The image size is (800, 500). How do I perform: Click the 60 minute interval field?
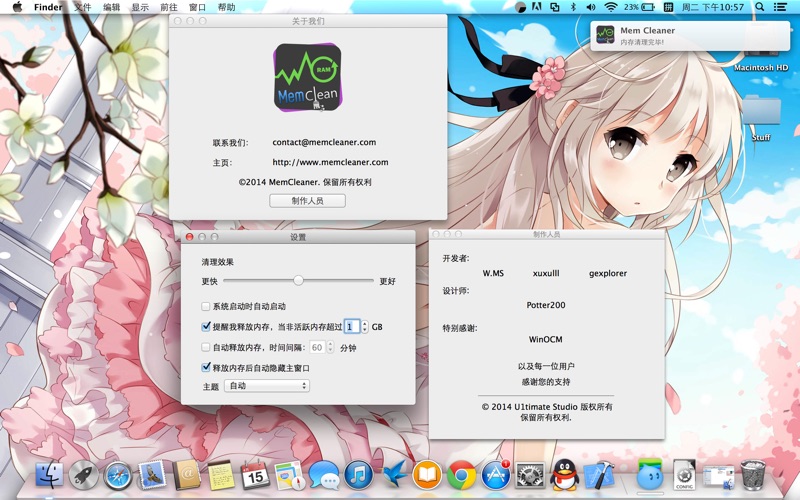coord(317,347)
